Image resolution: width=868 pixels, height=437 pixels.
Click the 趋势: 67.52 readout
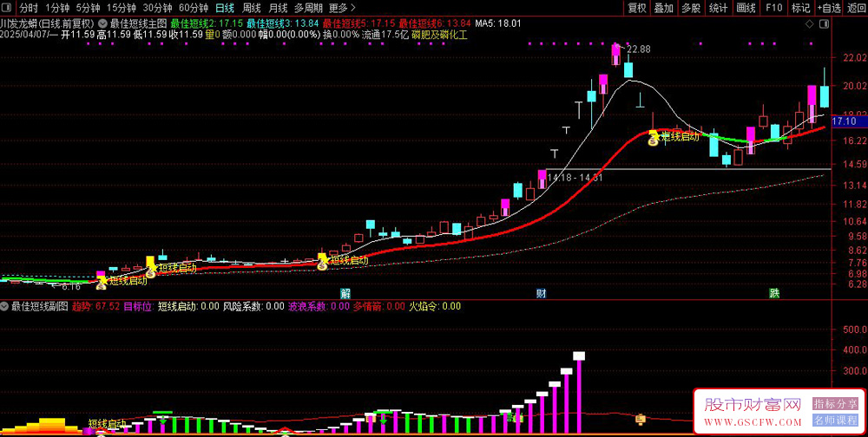pyautogui.click(x=95, y=306)
